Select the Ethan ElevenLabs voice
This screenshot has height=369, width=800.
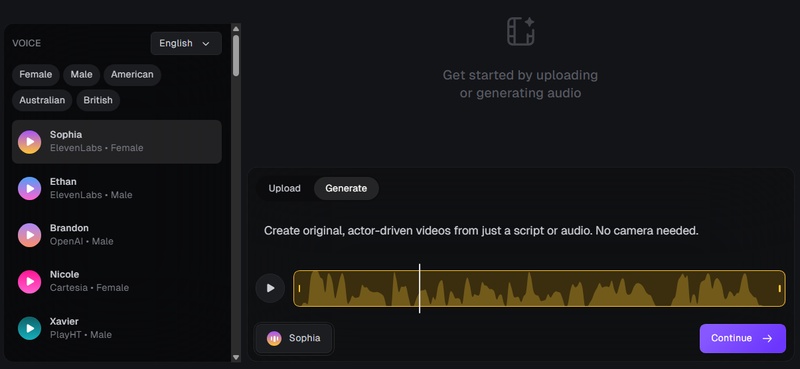coord(117,188)
